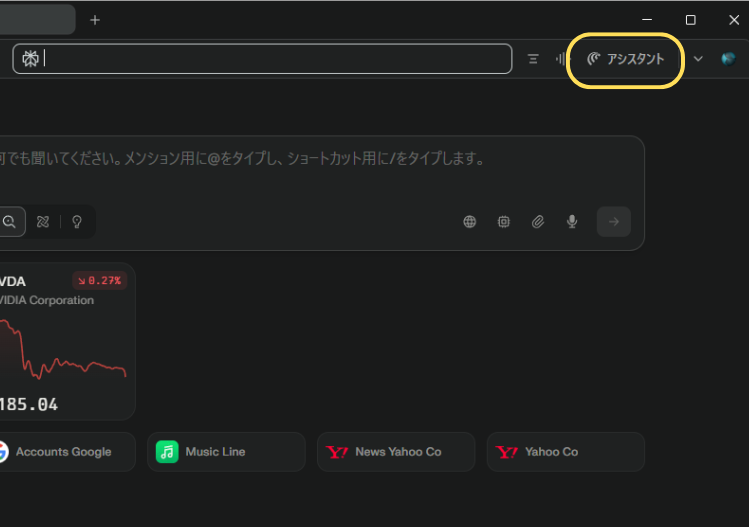
Task: Select the search mode magnifier toggle
Action: pos(9,222)
